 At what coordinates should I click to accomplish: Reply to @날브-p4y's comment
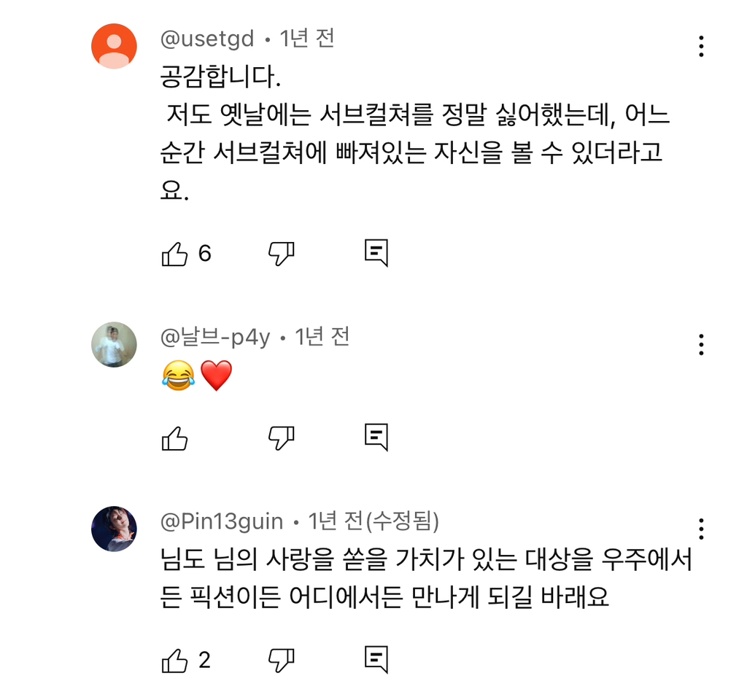[377, 437]
